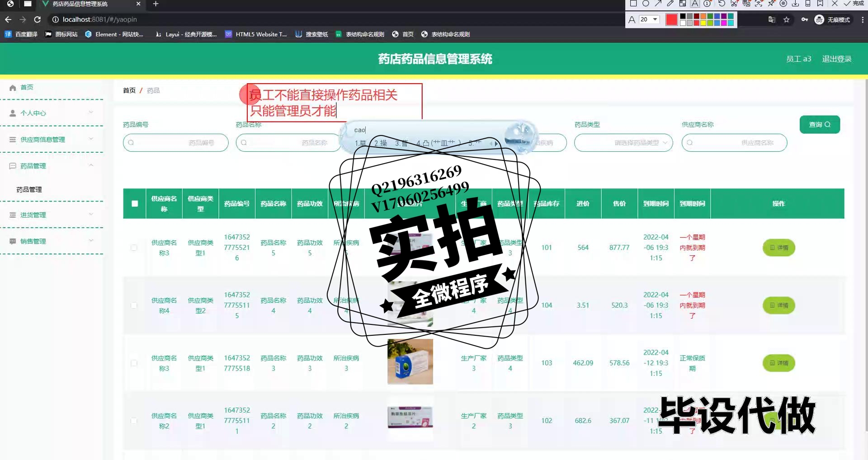Open the 百度翻译 bookmark
The height and width of the screenshot is (460, 868).
pos(21,34)
